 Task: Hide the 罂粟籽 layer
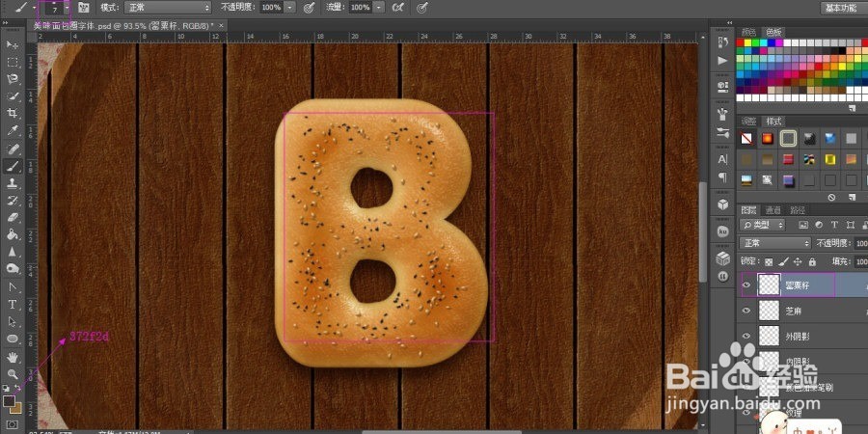tap(746, 285)
